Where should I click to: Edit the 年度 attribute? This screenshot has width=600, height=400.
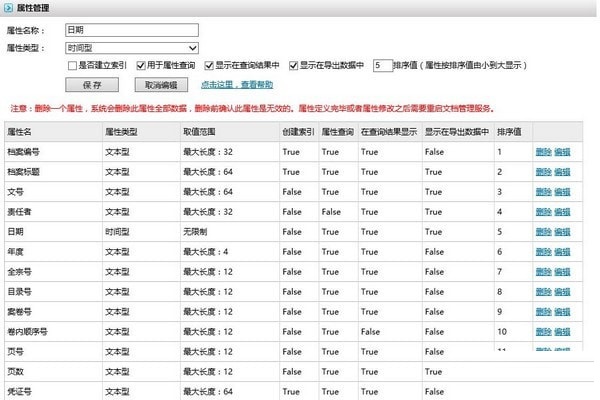(x=562, y=251)
